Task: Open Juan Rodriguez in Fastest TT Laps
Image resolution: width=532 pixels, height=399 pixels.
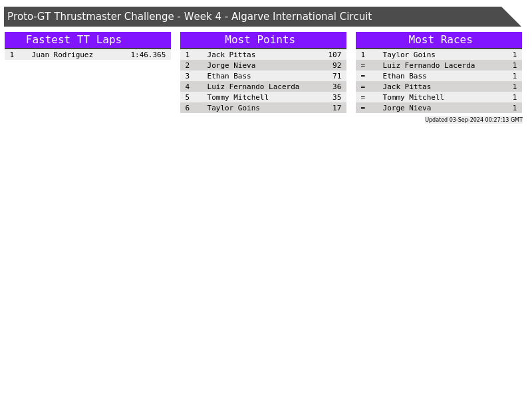Action: coord(62,55)
